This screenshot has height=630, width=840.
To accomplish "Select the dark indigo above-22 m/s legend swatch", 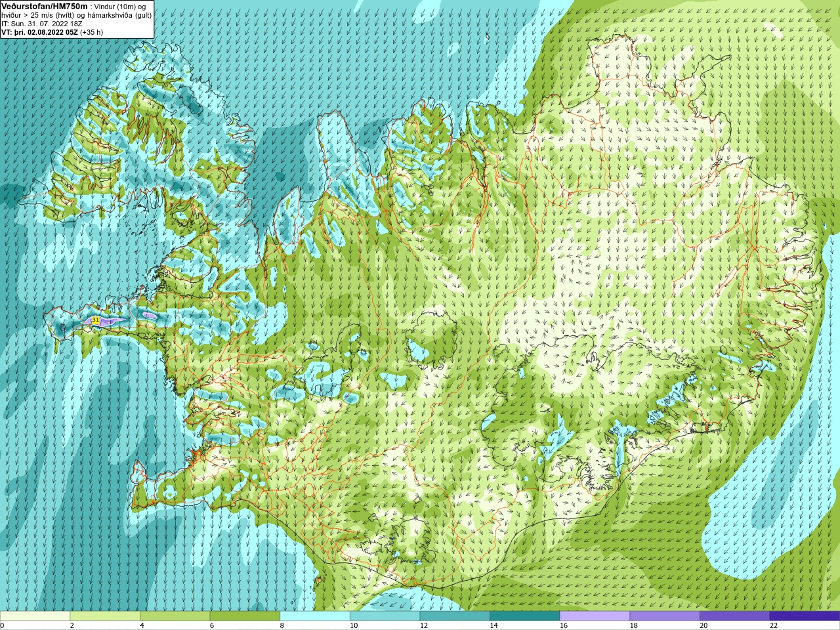I will pos(805,616).
